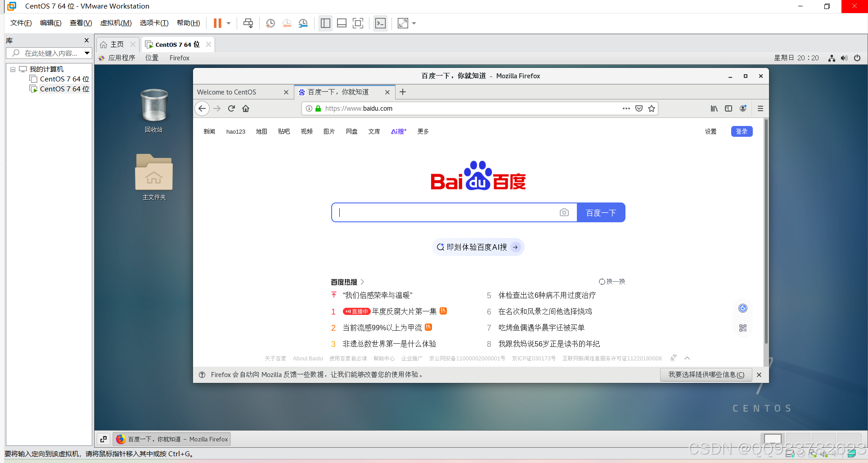Open the VMware console view icon

[380, 23]
